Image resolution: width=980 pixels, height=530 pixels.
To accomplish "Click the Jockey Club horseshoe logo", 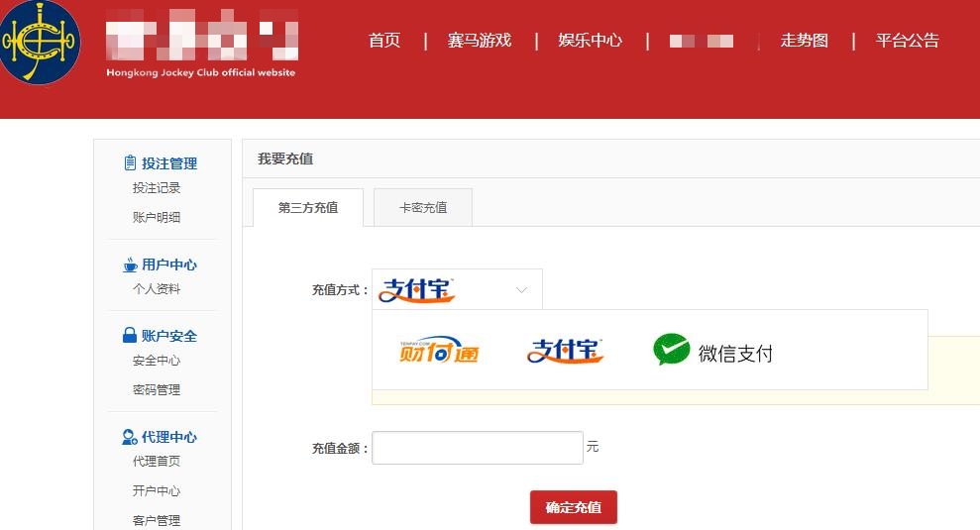I will coord(40,42).
